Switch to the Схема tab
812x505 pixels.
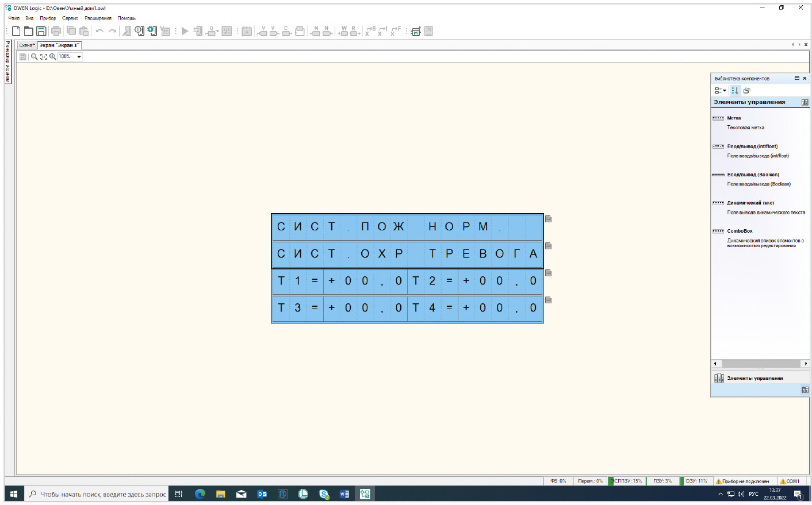coord(27,45)
